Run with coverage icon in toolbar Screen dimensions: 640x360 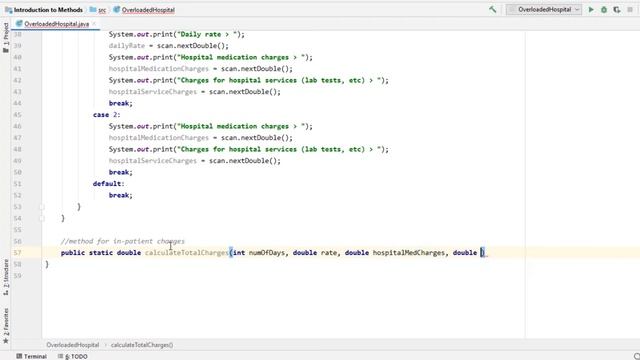[x=617, y=9]
